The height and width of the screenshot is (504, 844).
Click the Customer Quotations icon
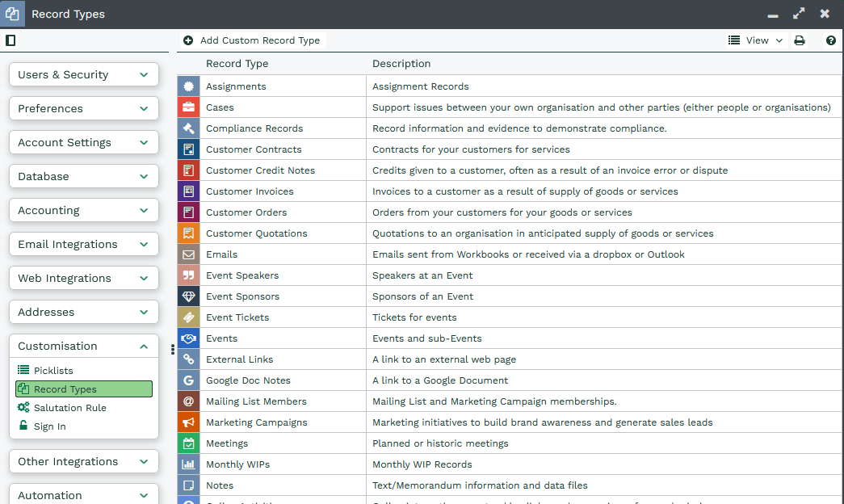188,233
